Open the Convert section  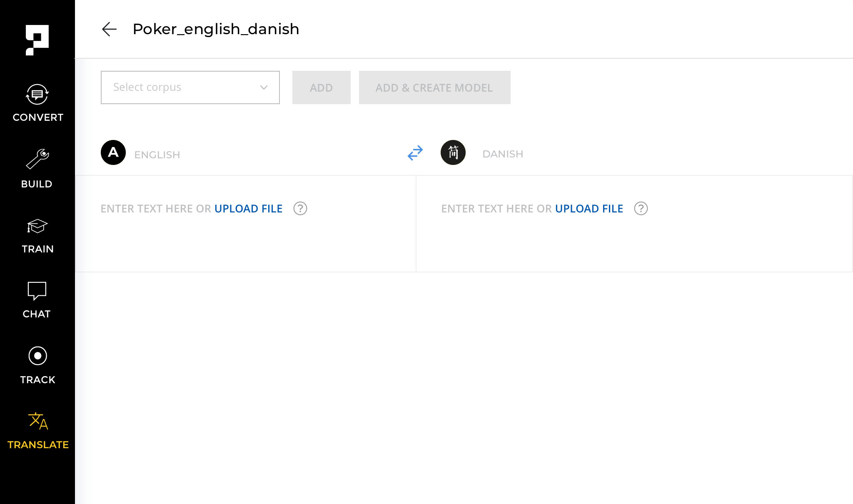(x=37, y=103)
